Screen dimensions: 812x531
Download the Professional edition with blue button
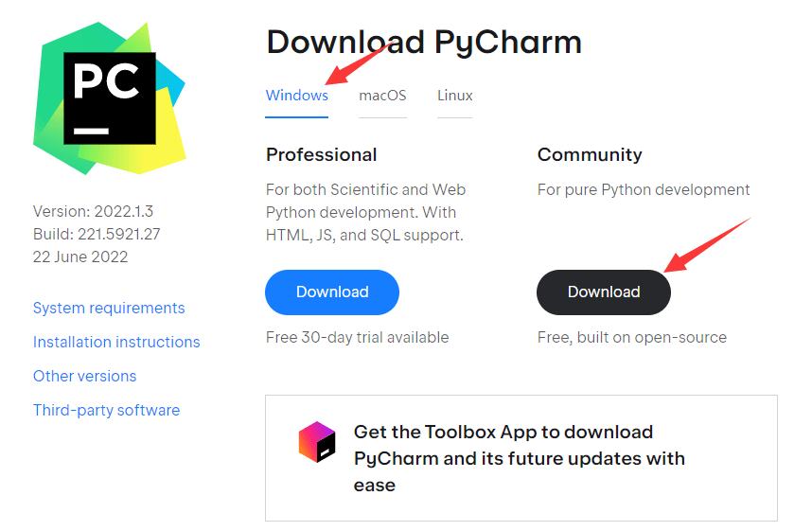tap(332, 292)
